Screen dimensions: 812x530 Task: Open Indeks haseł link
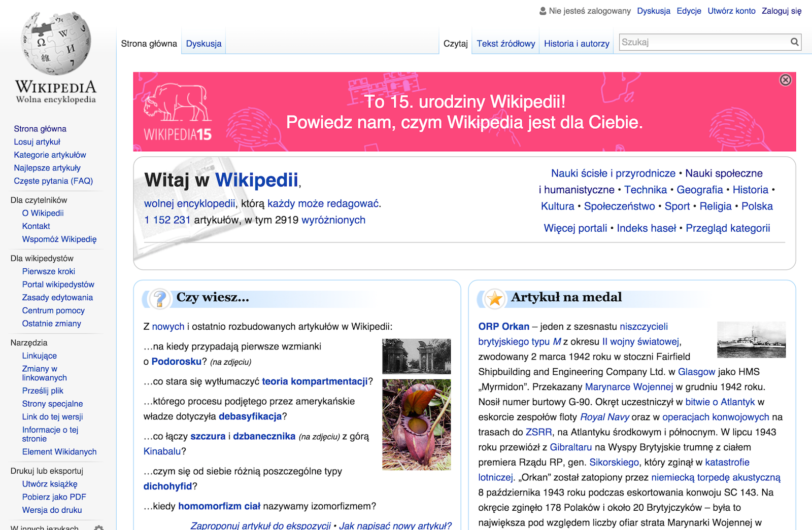click(x=646, y=228)
